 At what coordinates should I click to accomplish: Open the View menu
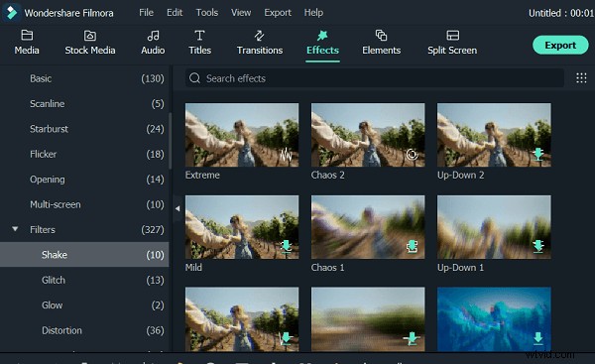pyautogui.click(x=241, y=13)
